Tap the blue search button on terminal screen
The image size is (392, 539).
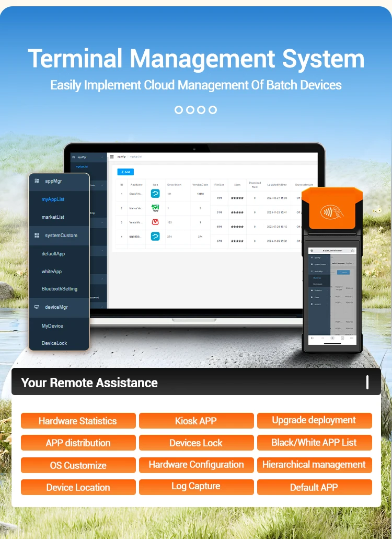343,272
